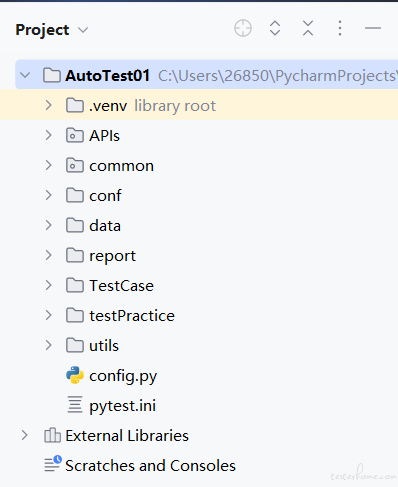Viewport: 398px width, 487px height.
Task: Expand the .venv library root folder
Action: point(49,105)
